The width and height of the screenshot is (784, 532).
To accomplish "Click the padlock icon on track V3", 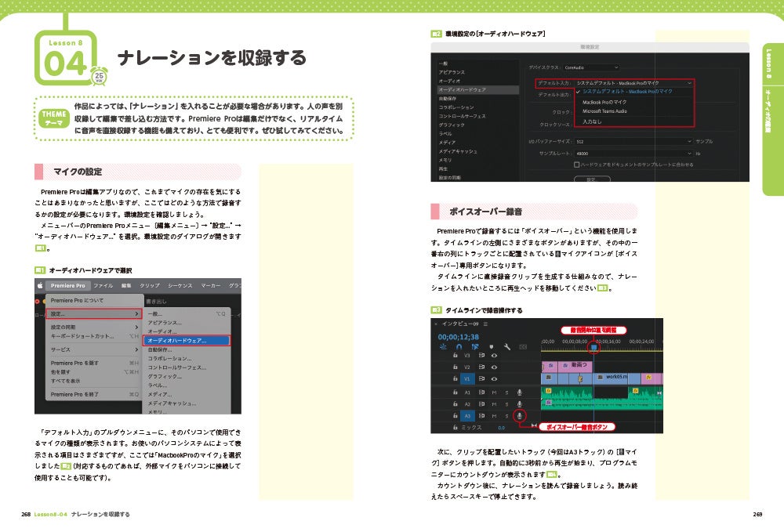I will pos(455,355).
